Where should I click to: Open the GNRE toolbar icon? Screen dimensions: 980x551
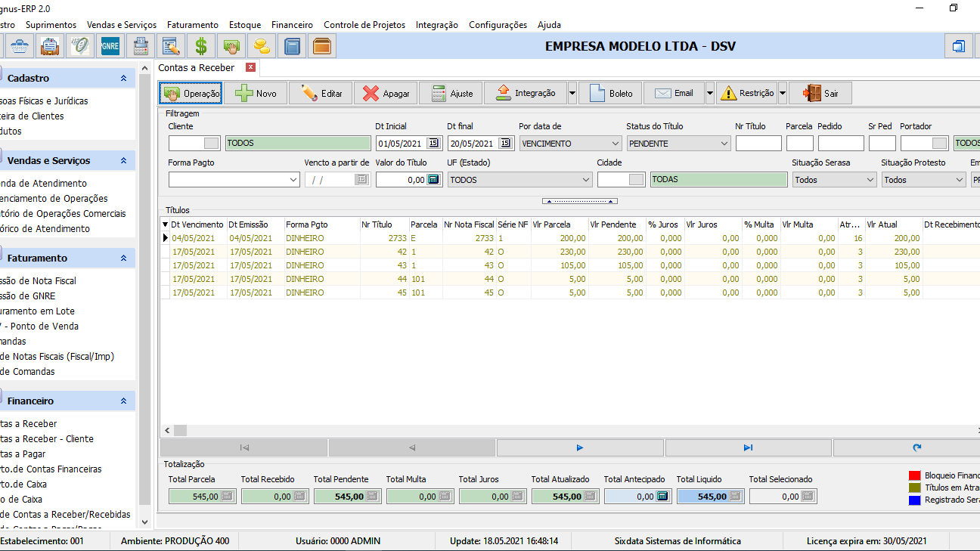click(x=110, y=46)
